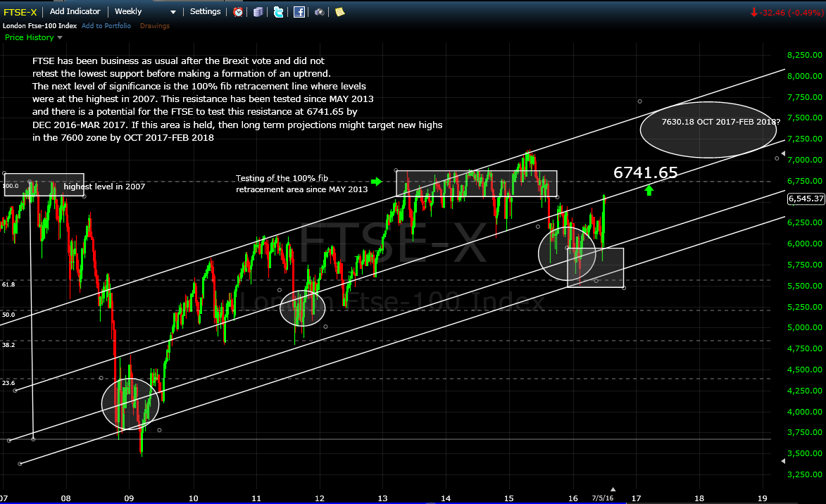Open the yellow sticky note icon

pyautogui.click(x=340, y=11)
